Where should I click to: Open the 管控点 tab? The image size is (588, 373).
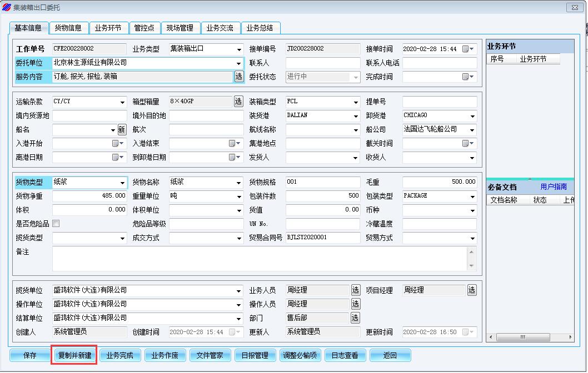coord(144,28)
